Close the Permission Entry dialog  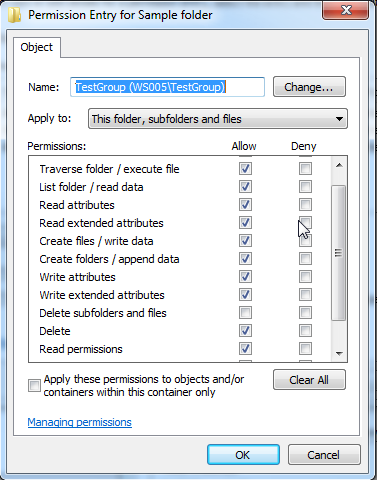(x=346, y=10)
